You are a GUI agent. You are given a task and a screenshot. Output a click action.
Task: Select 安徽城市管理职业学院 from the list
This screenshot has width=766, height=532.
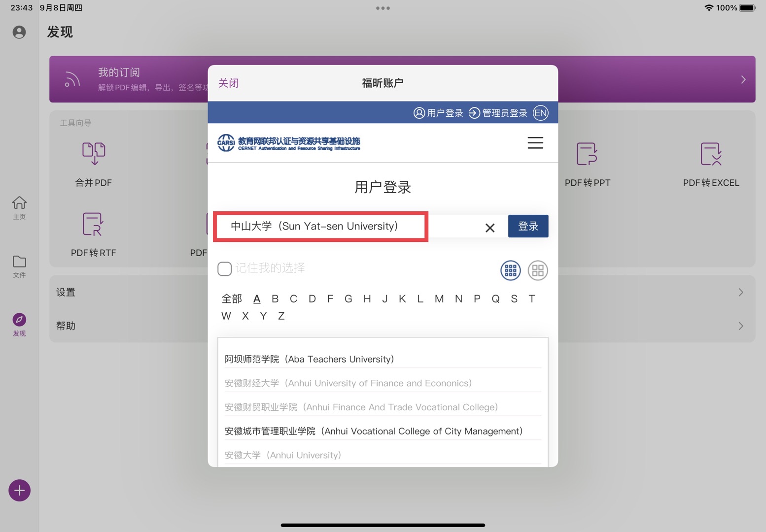click(x=374, y=431)
